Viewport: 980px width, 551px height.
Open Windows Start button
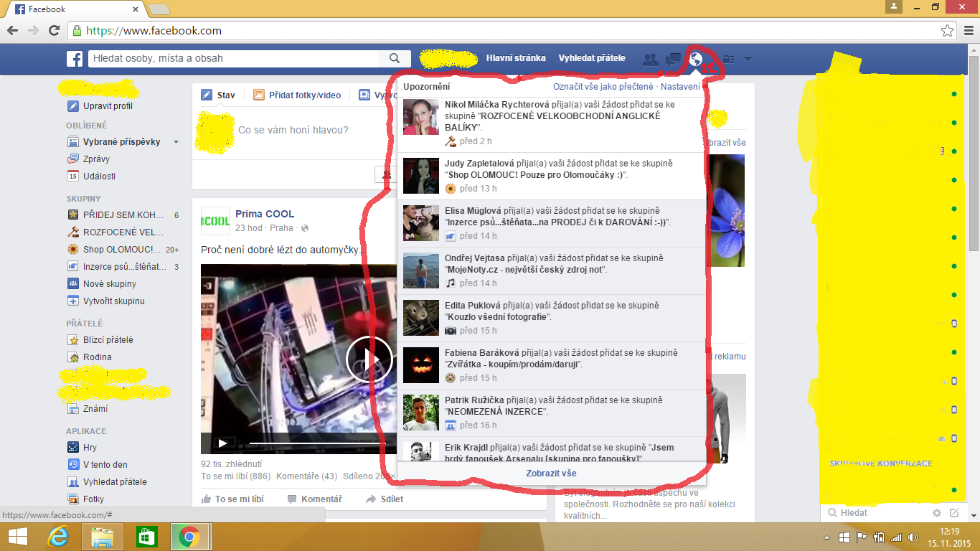tap(18, 537)
